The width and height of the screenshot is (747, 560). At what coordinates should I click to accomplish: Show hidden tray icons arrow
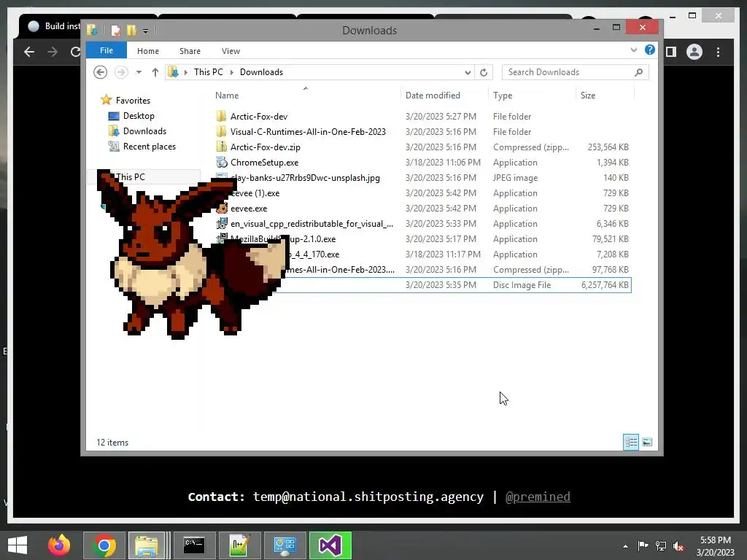click(625, 546)
